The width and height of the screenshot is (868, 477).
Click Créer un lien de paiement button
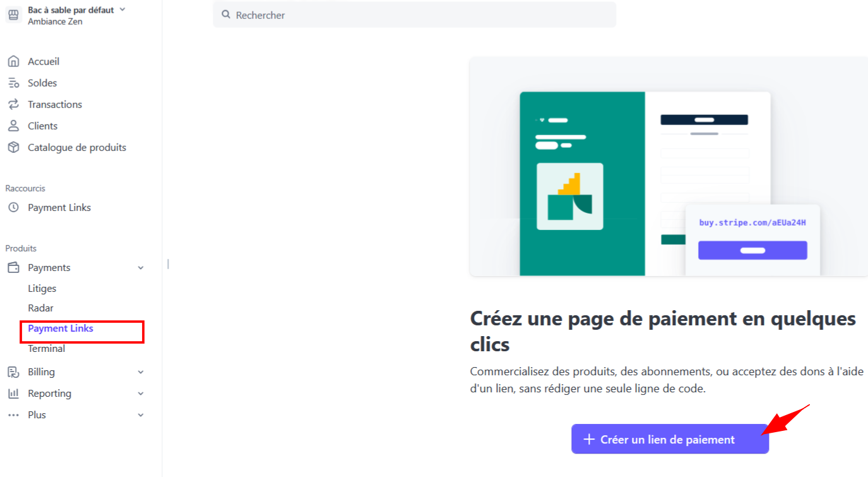tap(670, 439)
